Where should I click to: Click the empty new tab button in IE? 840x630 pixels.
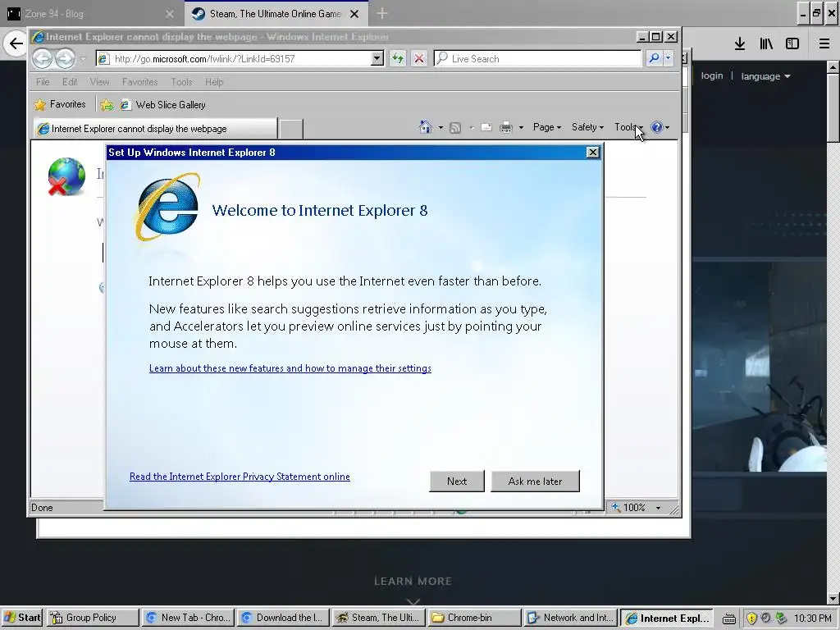[x=291, y=129]
